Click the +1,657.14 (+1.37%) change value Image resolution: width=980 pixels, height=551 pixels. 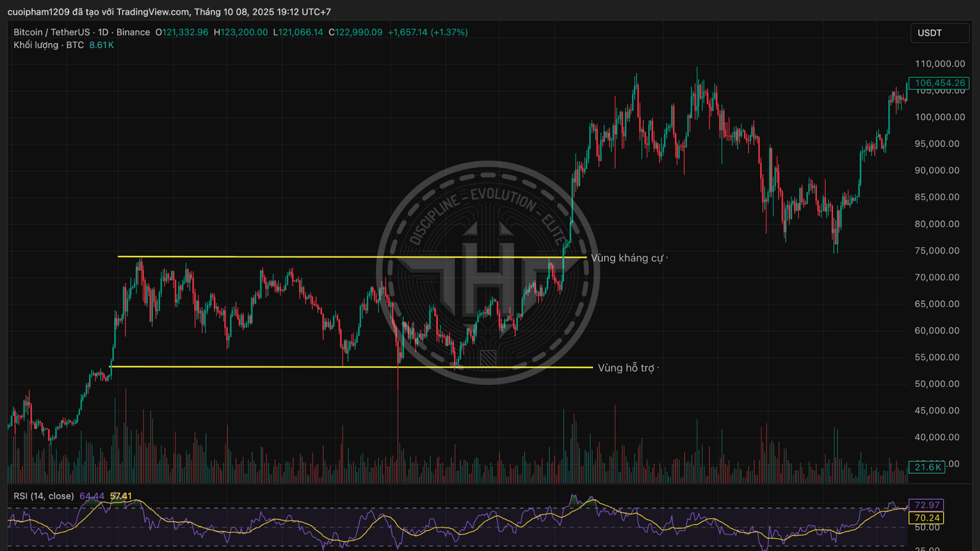[428, 32]
